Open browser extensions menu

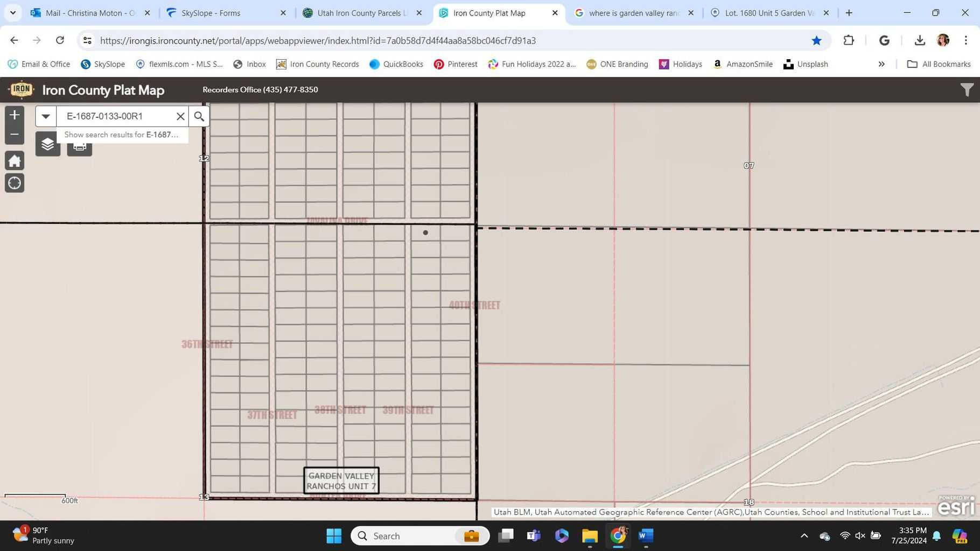[x=849, y=40]
